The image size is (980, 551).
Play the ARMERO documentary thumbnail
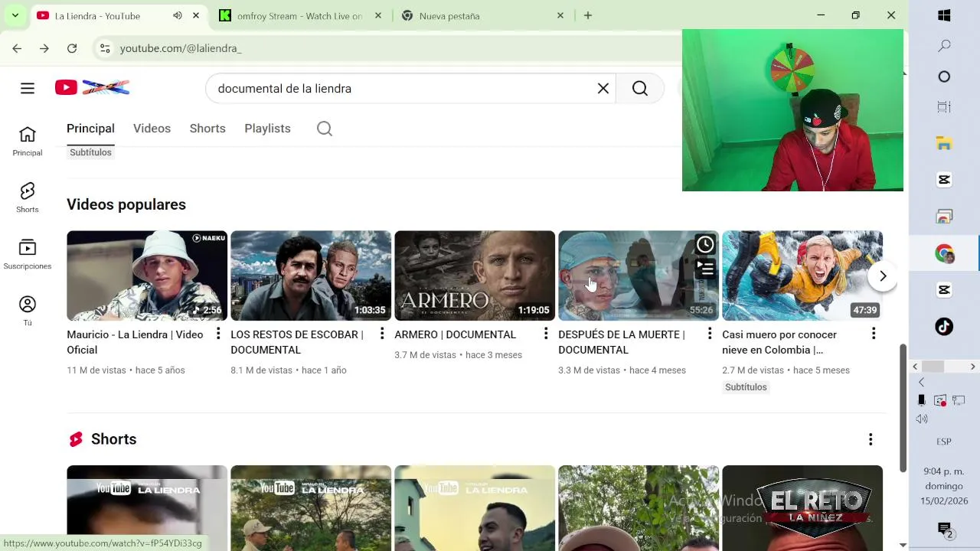pyautogui.click(x=475, y=275)
